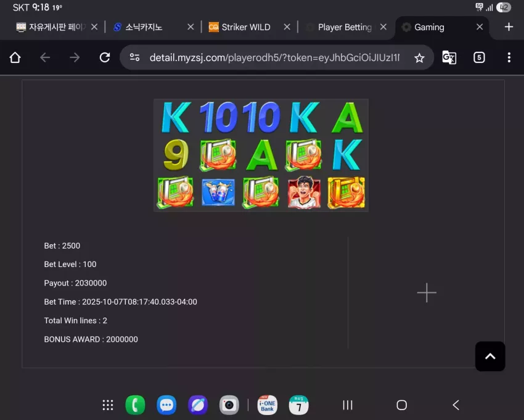Open the Samsung Internet browser app
The width and height of the screenshot is (524, 420).
(198, 405)
